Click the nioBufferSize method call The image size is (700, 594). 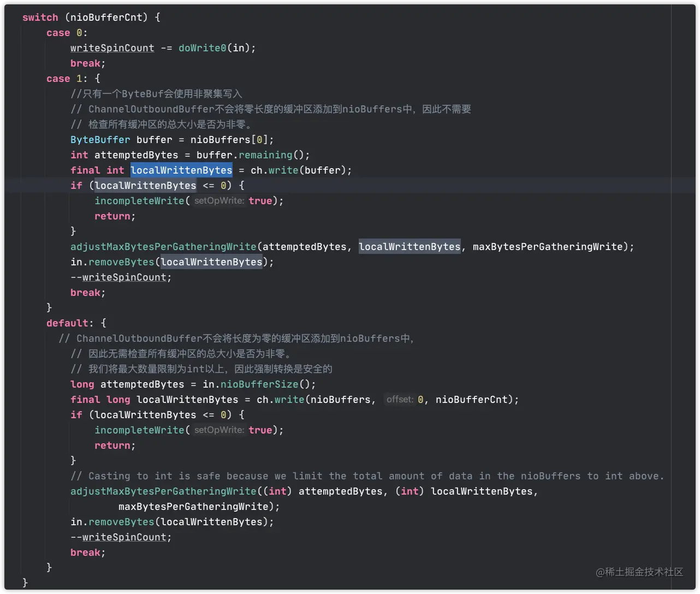coord(259,384)
